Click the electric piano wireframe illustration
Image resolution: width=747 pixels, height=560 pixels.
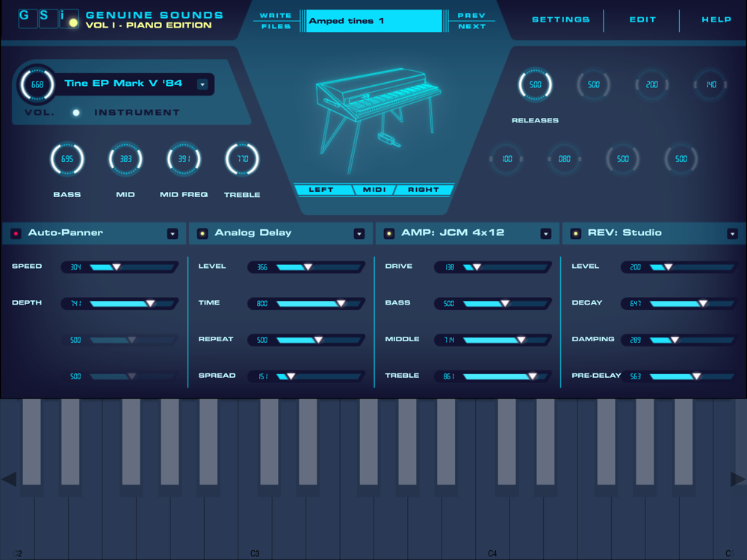click(x=378, y=120)
